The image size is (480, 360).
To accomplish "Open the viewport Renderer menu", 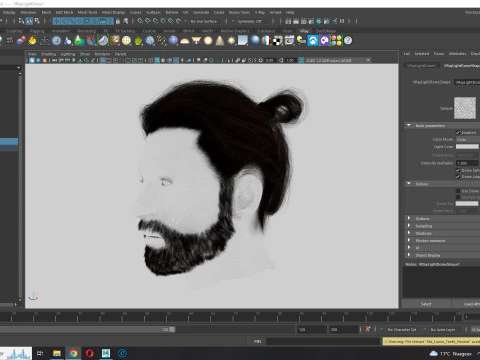I will 102,54.
